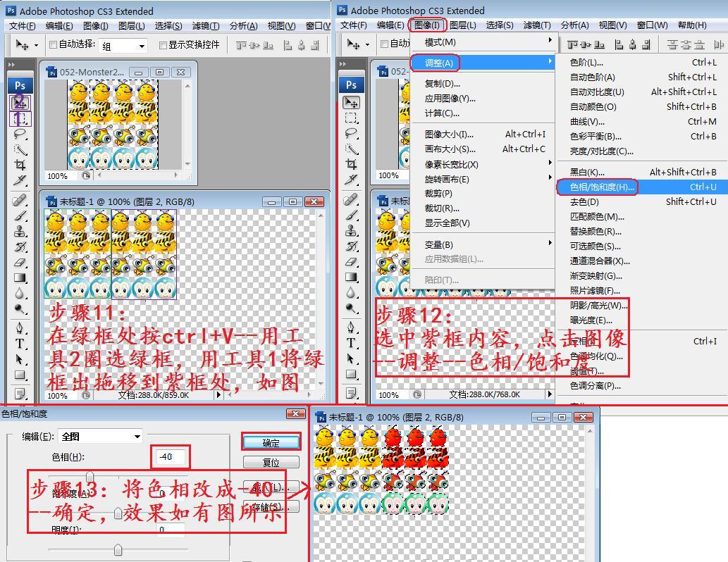Open 滤镜(T) menu in left Photoshop window

[x=206, y=26]
